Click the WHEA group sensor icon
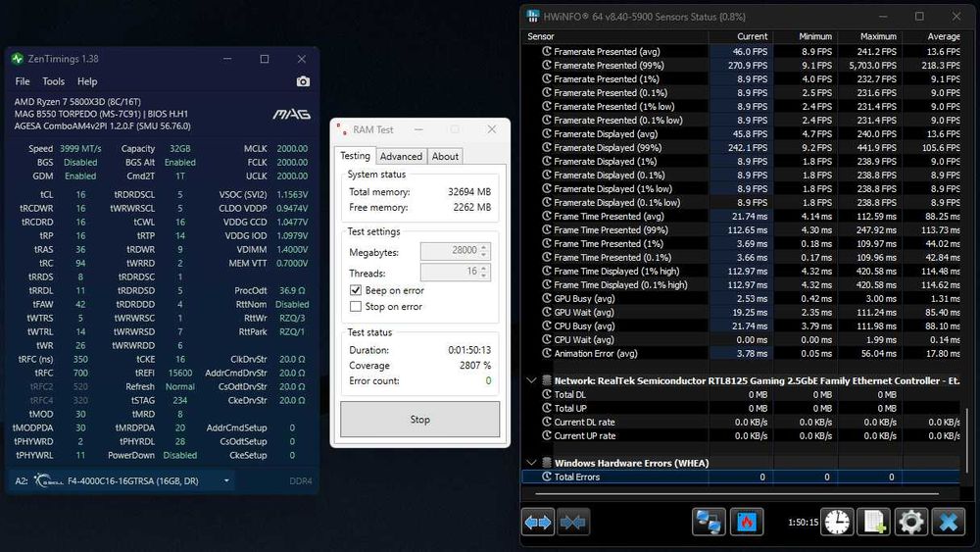Screen dimensions: 980x552 click(546, 463)
